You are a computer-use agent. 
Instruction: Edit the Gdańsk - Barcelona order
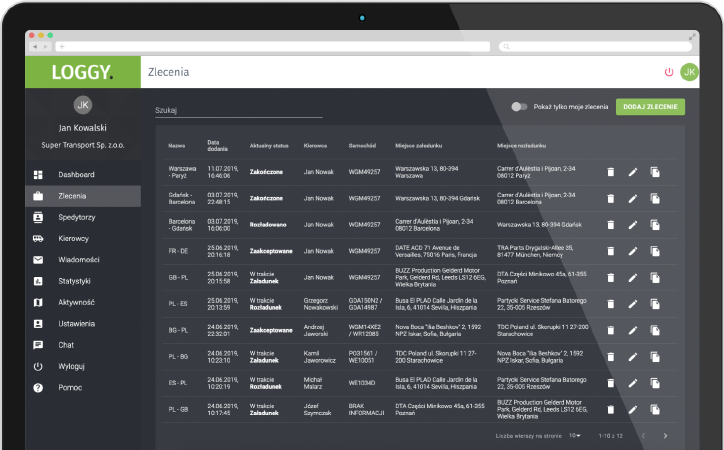click(633, 198)
